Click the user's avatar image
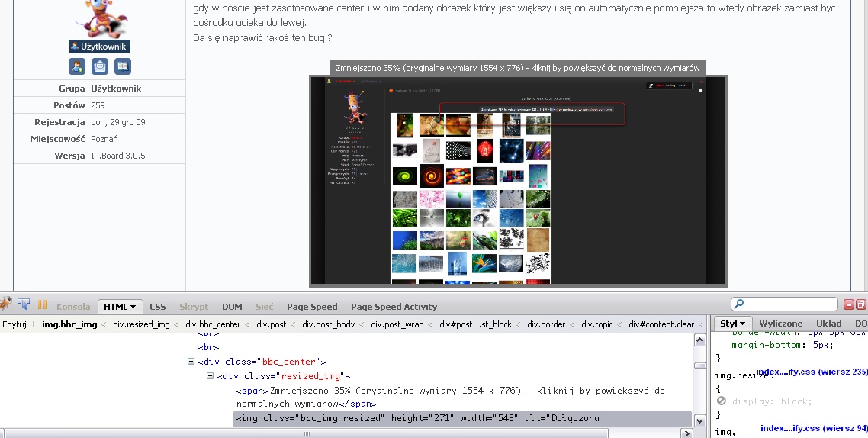Viewport: 868px width, 438px height. click(102, 18)
